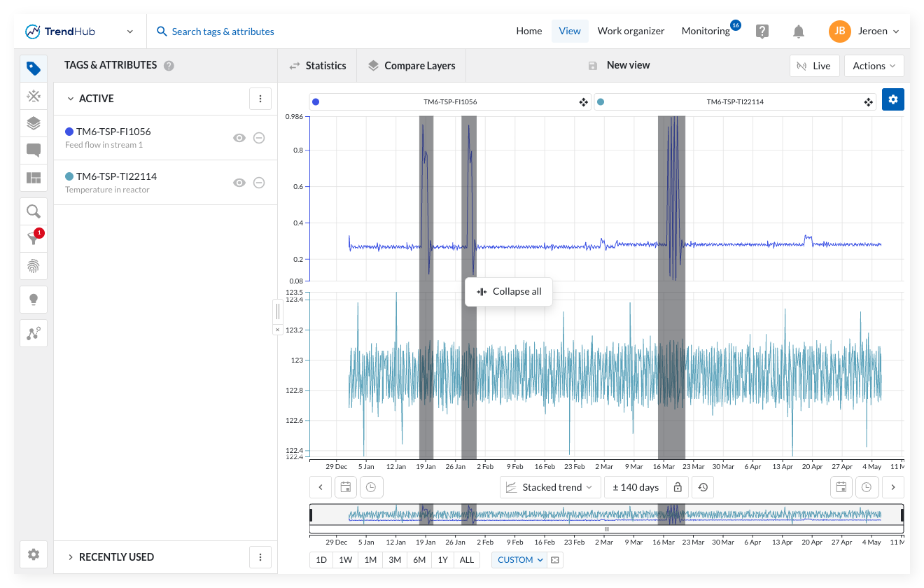Click the blue color dot of TM6-TSP-FI1056
The width and height of the screenshot is (924, 588).
69,132
